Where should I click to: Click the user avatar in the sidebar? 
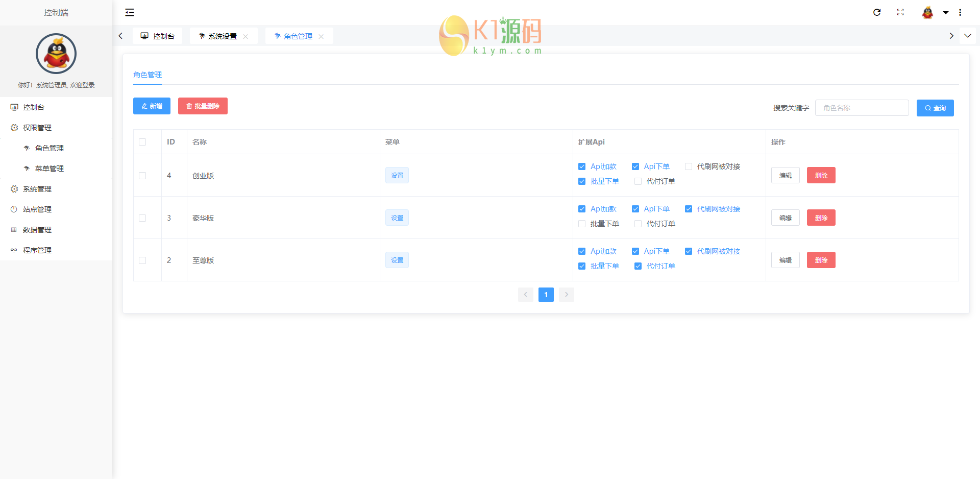pyautogui.click(x=56, y=54)
